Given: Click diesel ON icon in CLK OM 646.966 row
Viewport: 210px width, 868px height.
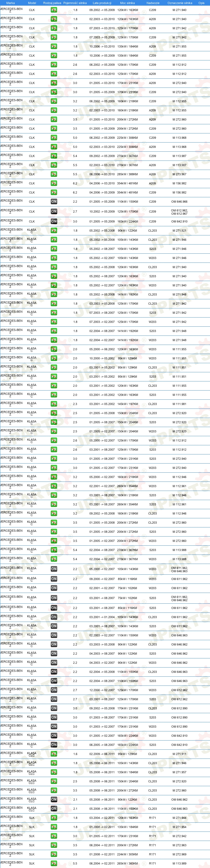Looking at the screenshot, I should point(54,202).
